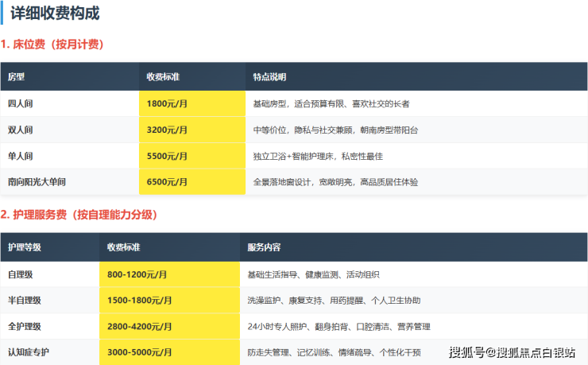Click the 800-1200元/月 price cell
Viewport: 588px width, 365px height.
coord(137,274)
